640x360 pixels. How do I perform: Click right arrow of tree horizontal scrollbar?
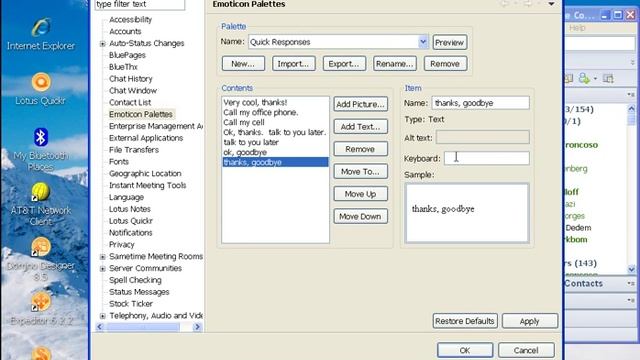tap(197, 327)
